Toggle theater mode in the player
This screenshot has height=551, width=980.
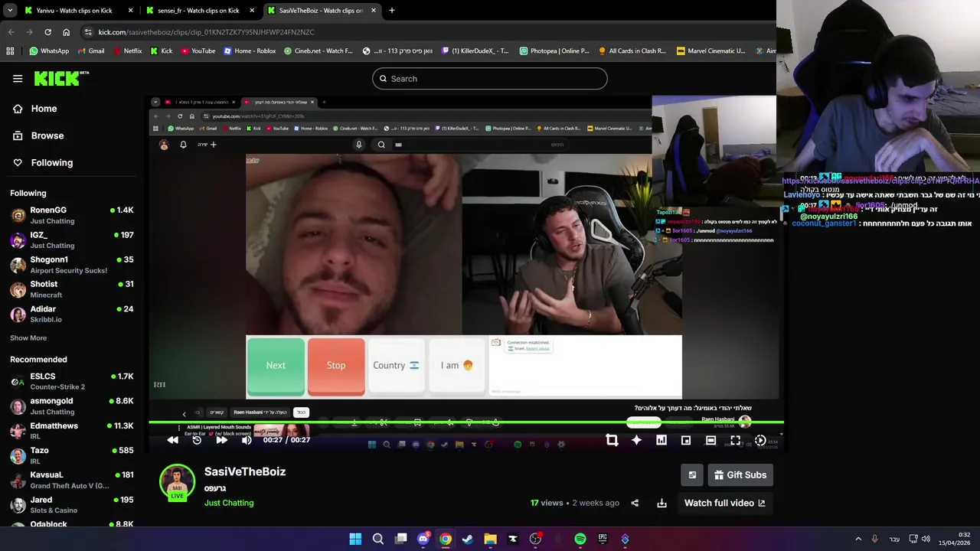pos(710,440)
